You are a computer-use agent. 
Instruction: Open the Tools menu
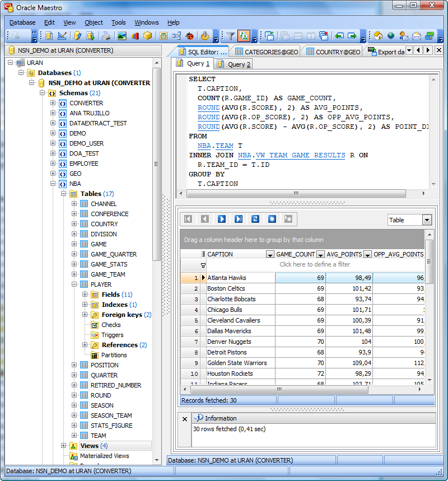point(119,22)
